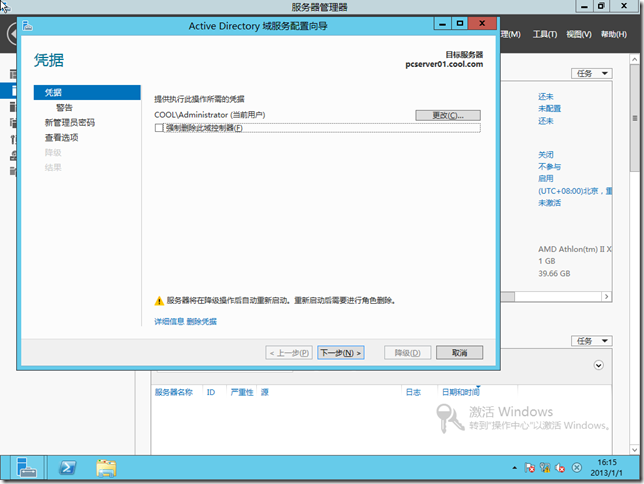Click the (UTC+08:00) time zone link
Image resolution: width=644 pixels, height=484 pixels.
pos(575,191)
